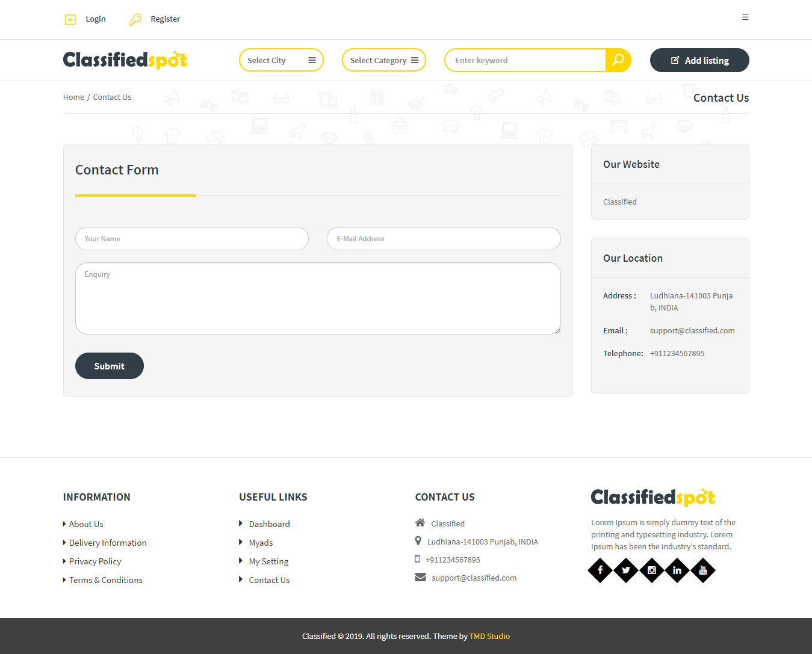Open the Twitter social icon in footer
The width and height of the screenshot is (812, 654).
click(625, 570)
